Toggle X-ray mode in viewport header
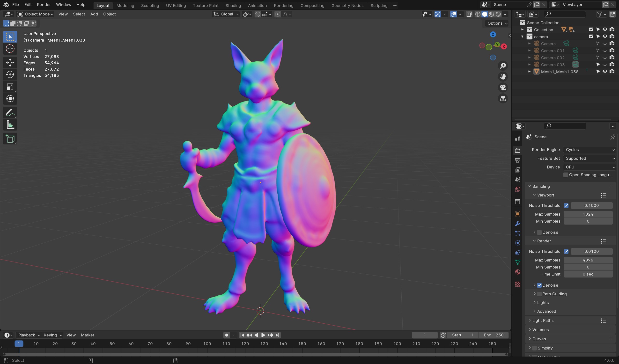Screen dimensions: 619x364 point(469,14)
